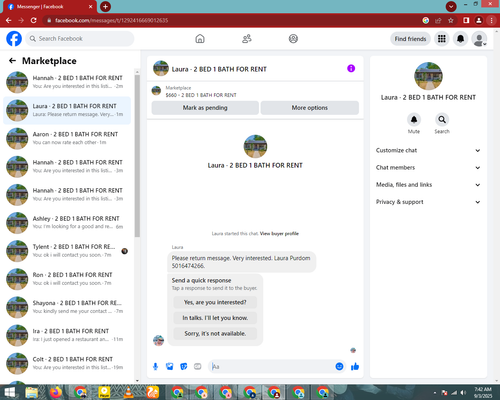The height and width of the screenshot is (400, 500).
Task: Choose a sticker icon
Action: click(184, 367)
